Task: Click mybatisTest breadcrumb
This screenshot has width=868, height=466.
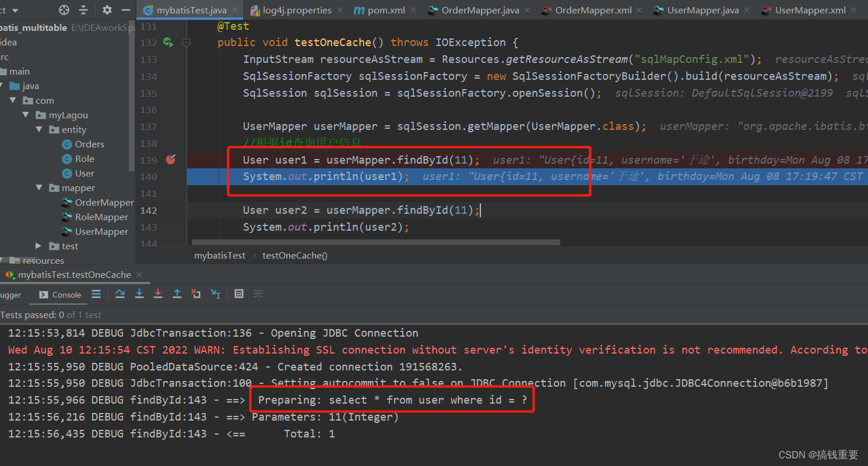Action: click(220, 255)
